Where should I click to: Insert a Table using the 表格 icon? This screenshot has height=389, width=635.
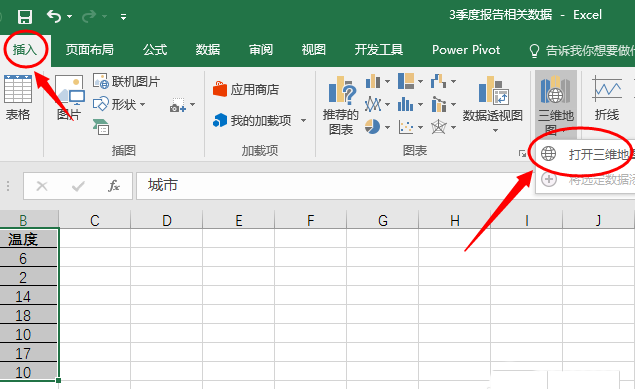click(x=18, y=98)
